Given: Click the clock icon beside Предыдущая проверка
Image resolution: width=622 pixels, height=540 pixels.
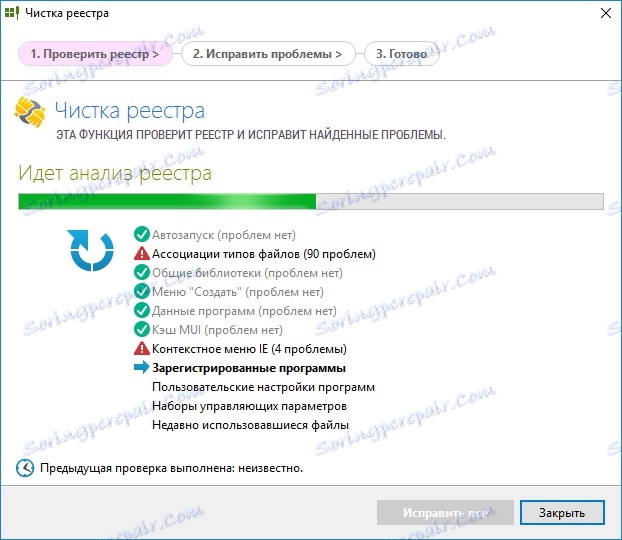Looking at the screenshot, I should pyautogui.click(x=25, y=468).
